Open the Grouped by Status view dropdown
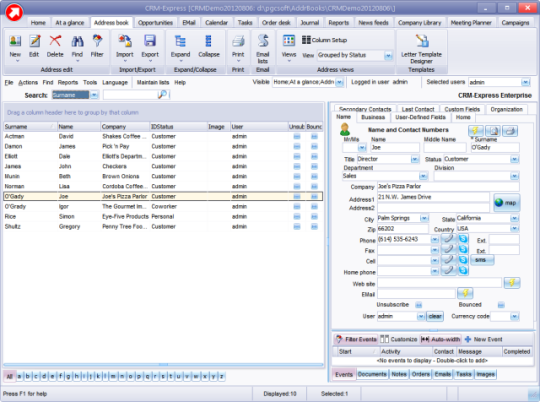Viewport: 540px width, 402px height. tap(388, 55)
